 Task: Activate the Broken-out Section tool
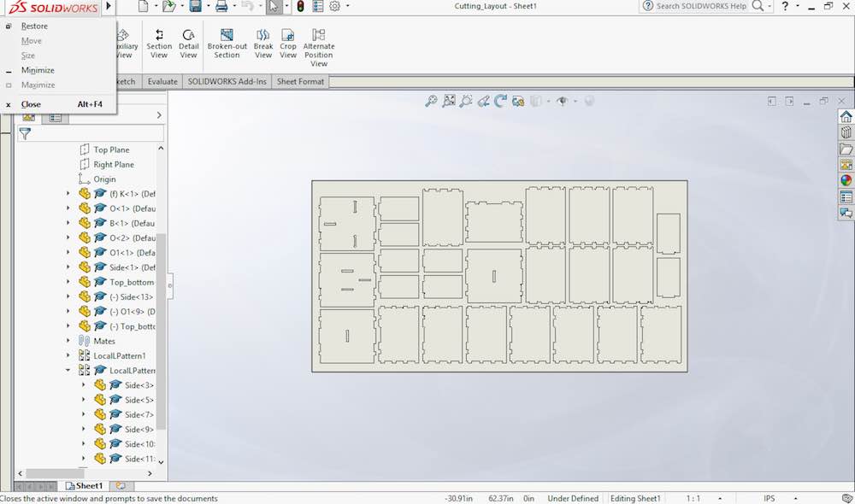click(x=227, y=44)
